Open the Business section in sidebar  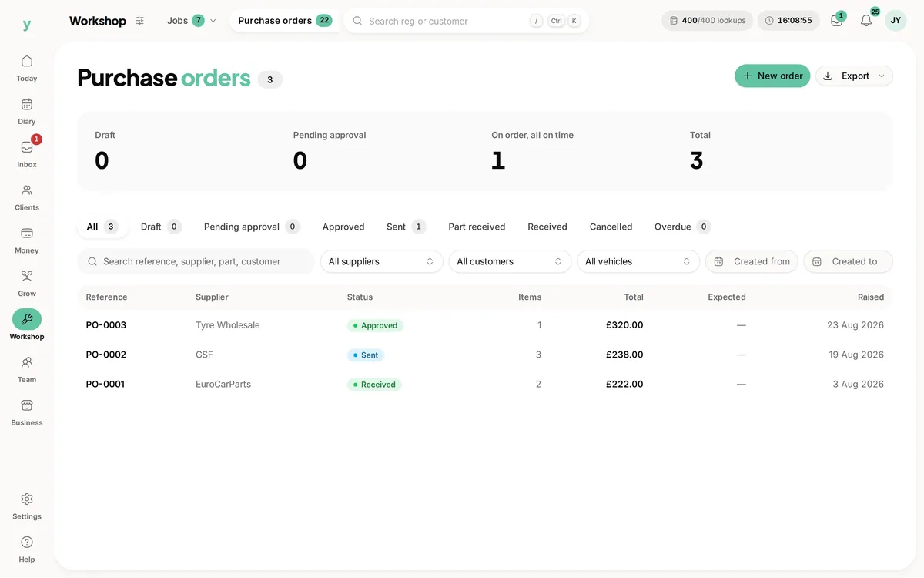click(27, 412)
